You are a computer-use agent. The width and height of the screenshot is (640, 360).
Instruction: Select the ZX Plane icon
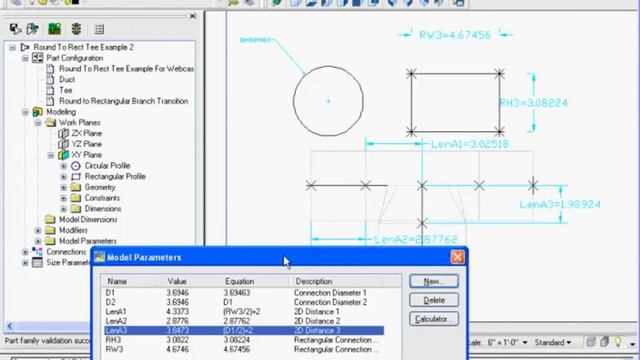63,133
